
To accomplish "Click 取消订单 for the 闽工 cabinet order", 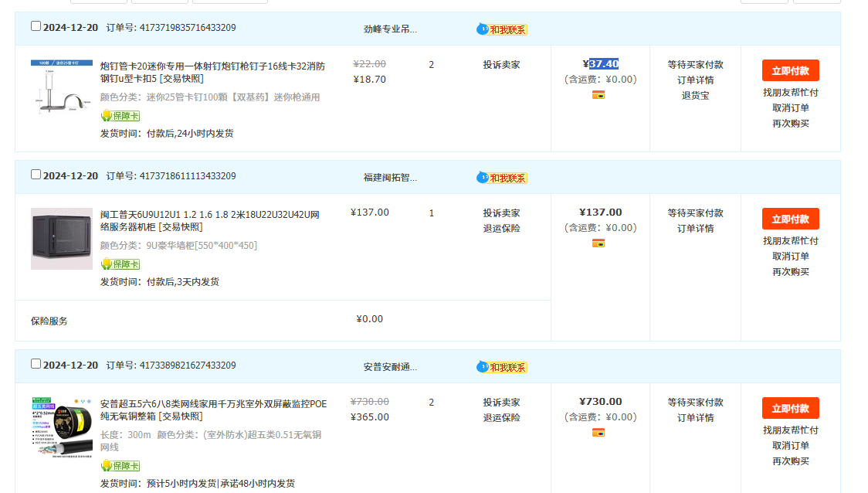I will (790, 257).
